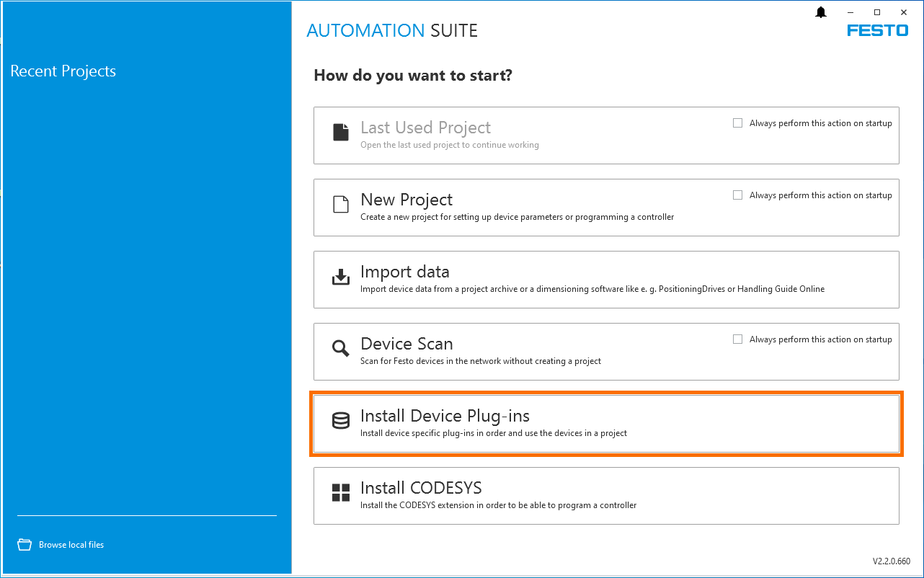
Task: Click the Install CODESYS grid icon
Action: coord(340,492)
